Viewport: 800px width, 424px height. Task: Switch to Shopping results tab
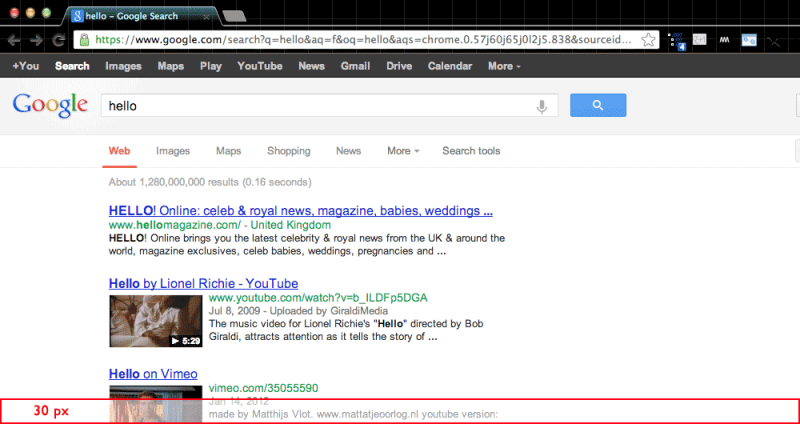[x=289, y=151]
